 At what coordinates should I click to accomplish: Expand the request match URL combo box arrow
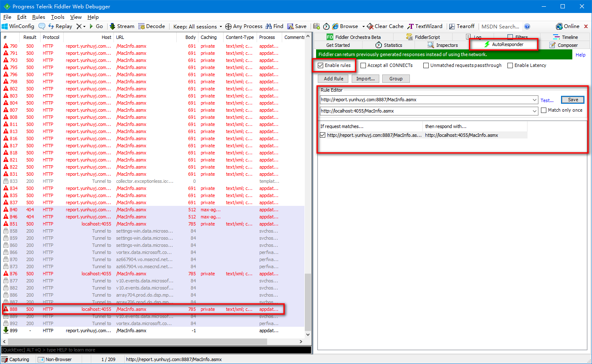click(x=535, y=100)
